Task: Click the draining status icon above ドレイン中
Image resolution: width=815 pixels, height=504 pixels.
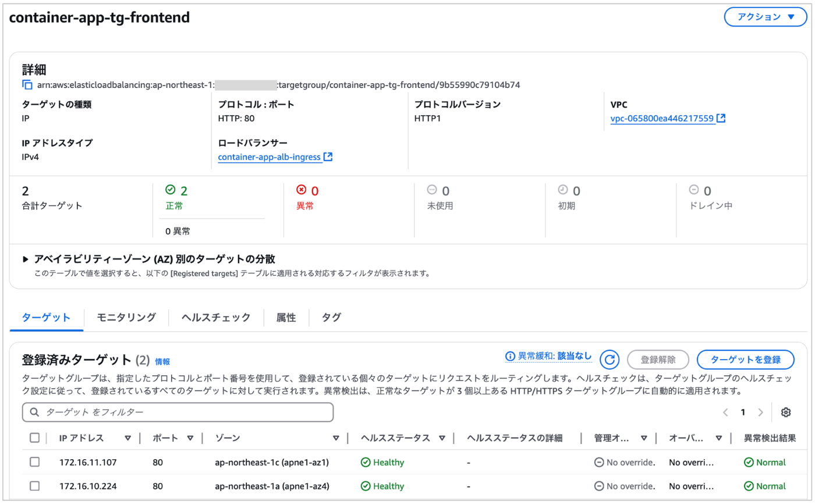Action: pos(694,190)
